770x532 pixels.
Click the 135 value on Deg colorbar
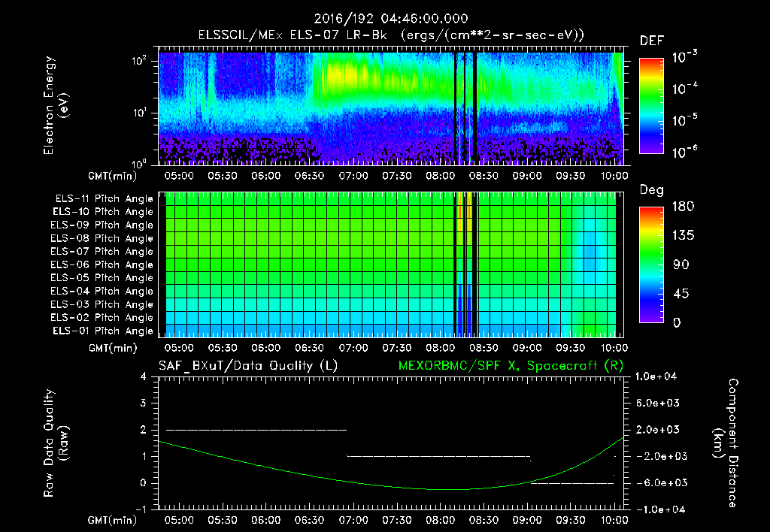(683, 236)
